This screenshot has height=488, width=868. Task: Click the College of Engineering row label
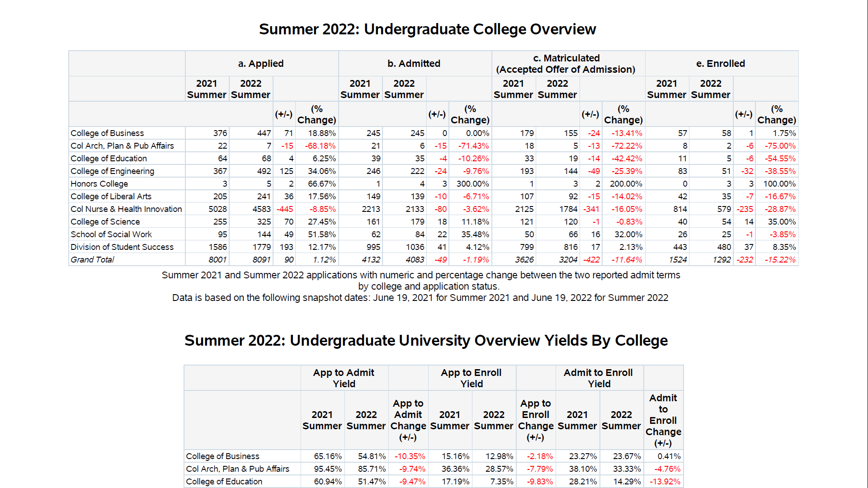112,171
